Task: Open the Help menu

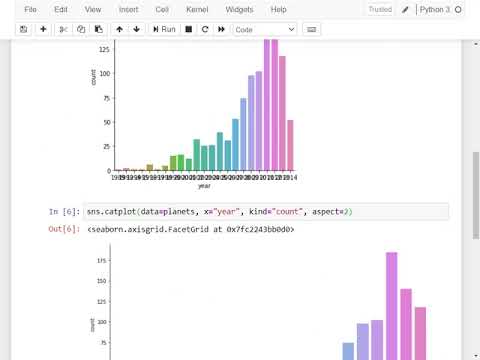Action: (278, 9)
